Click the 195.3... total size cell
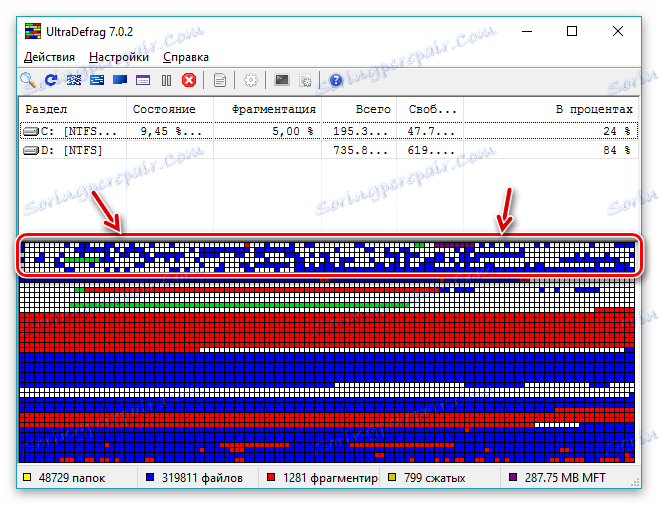This screenshot has height=505, width=658. [360, 131]
